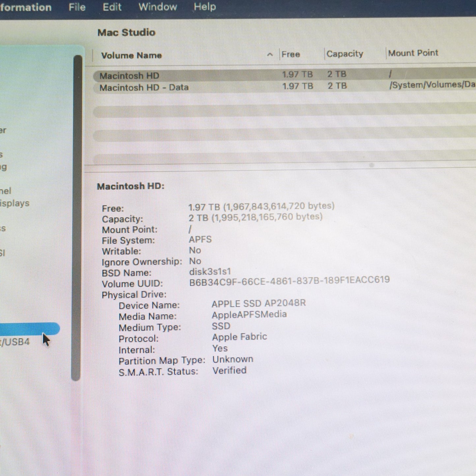Open the Help menu
Screen dimensions: 476x476
coord(205,7)
